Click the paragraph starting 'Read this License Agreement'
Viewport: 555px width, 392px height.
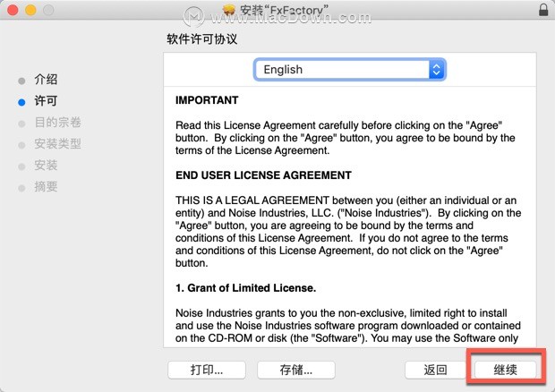(346, 138)
